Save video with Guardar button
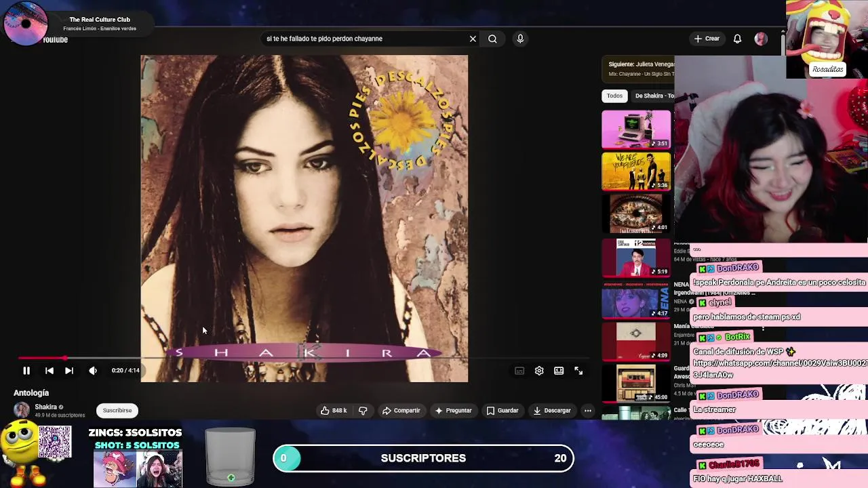 click(x=502, y=410)
